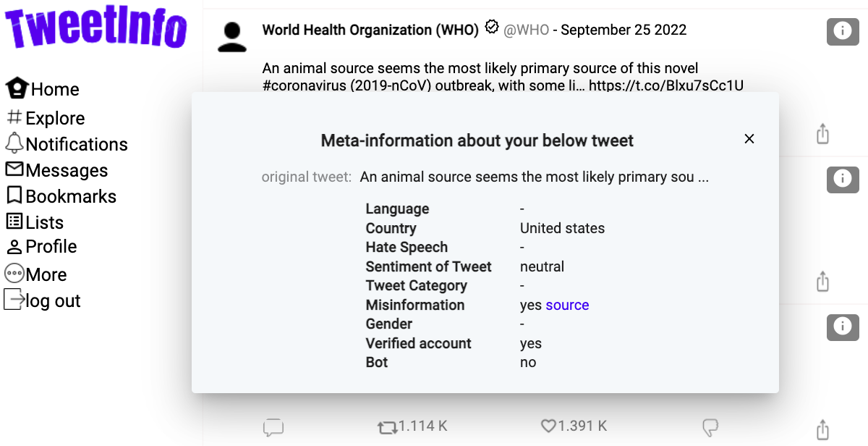868x446 pixels.
Task: Open the reply comment bubble icon
Action: coord(273,427)
